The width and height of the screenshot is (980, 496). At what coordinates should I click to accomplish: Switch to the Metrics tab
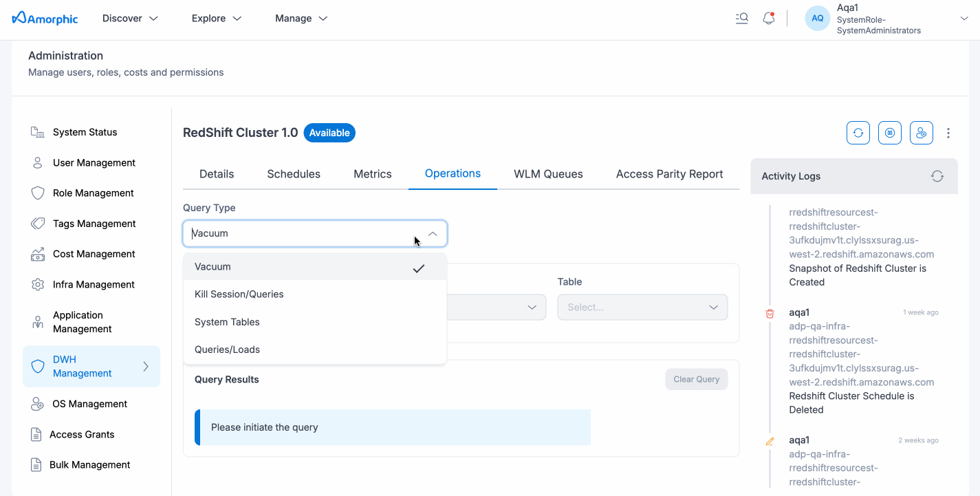point(373,174)
